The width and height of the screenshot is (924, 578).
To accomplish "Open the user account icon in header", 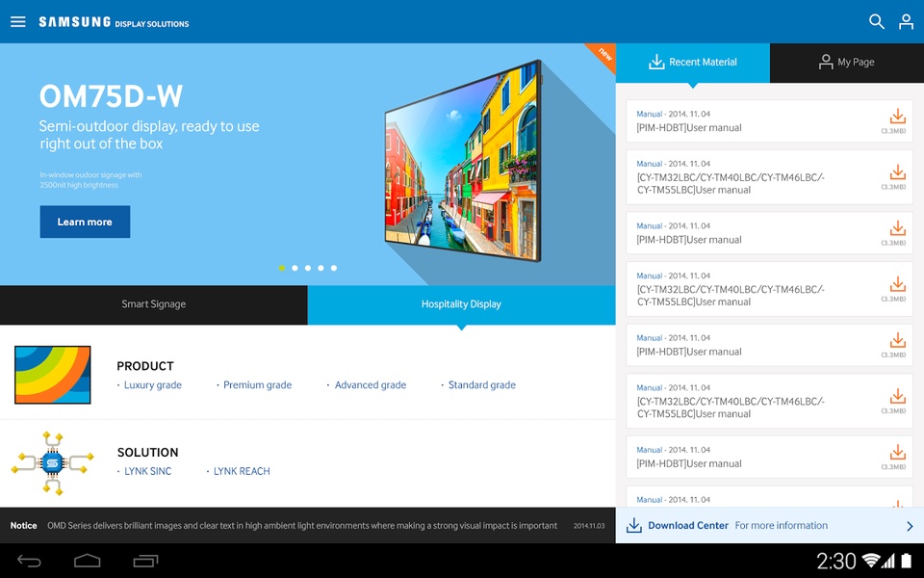I will (x=906, y=22).
